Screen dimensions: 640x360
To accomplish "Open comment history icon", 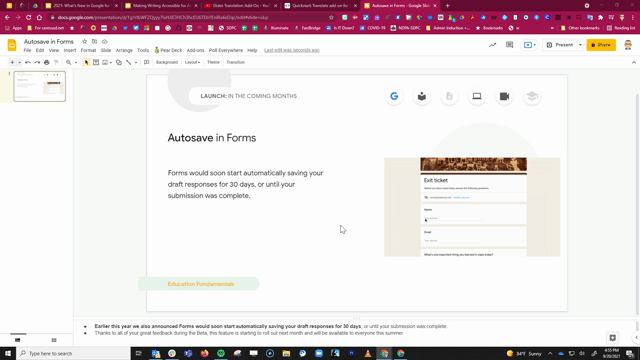I will pyautogui.click(x=509, y=45).
